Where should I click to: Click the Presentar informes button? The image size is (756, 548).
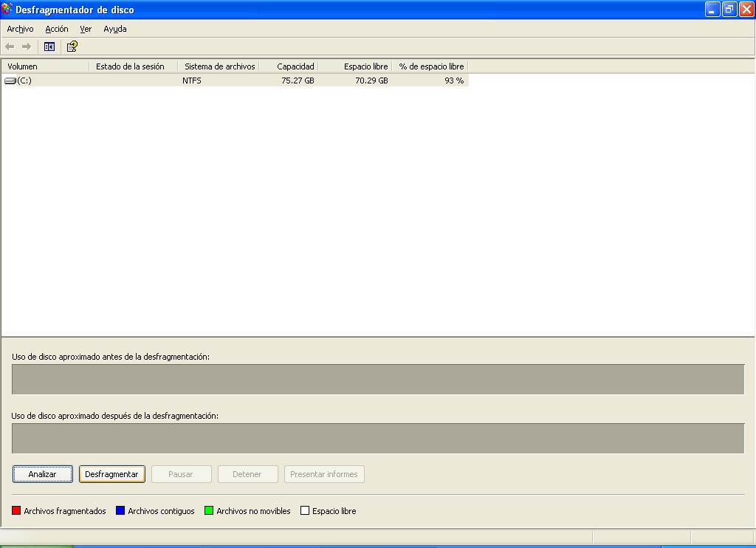click(324, 474)
